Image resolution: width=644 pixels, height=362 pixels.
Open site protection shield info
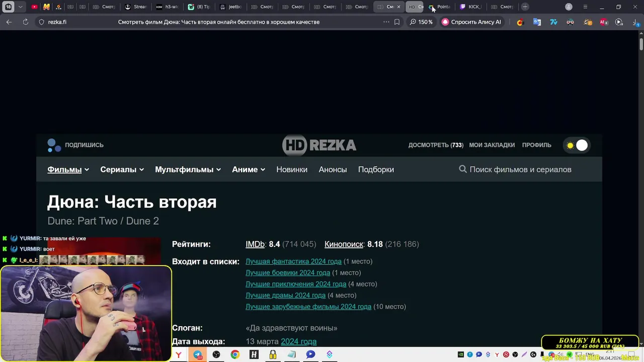(42, 22)
